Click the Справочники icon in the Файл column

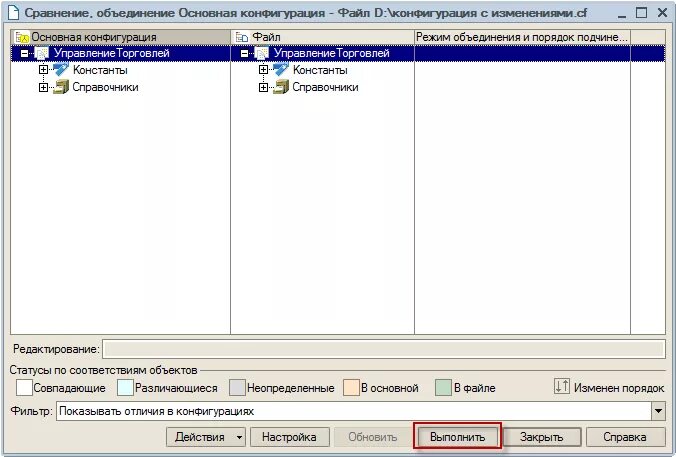(281, 87)
